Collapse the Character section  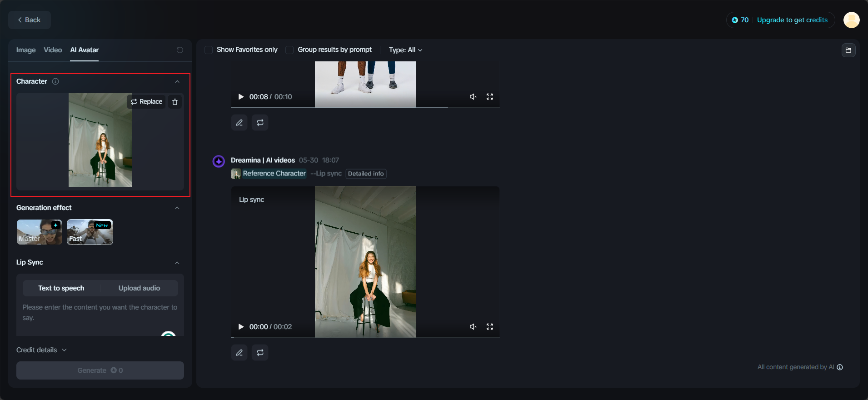177,82
